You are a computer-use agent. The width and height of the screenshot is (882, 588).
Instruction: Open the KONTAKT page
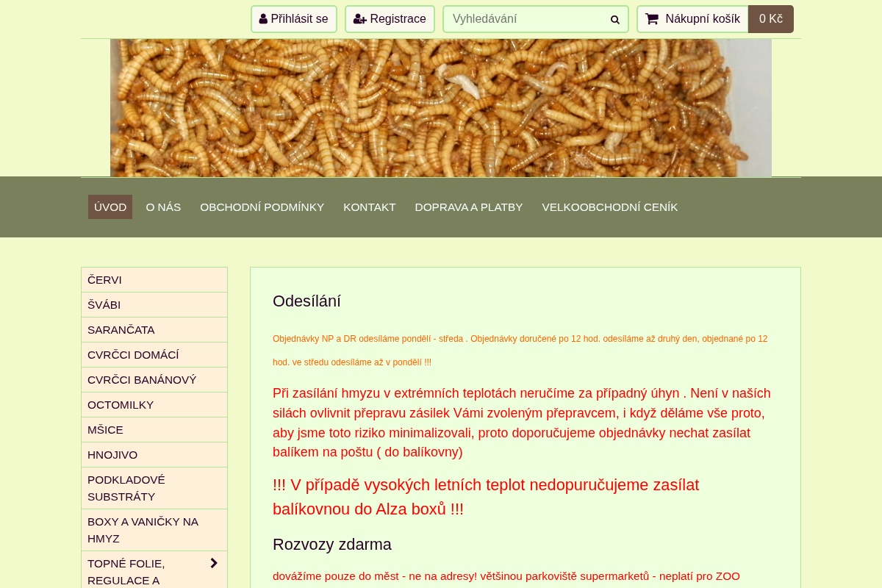pos(370,207)
